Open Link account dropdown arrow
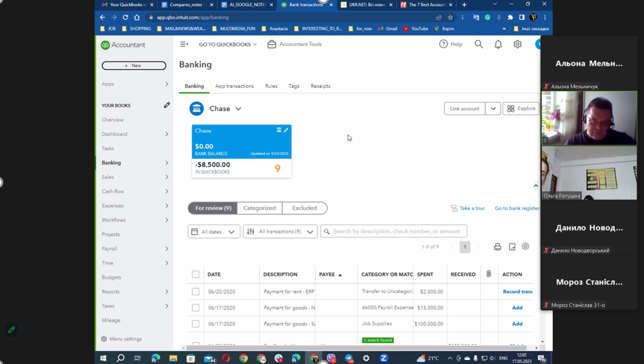The image size is (644, 364). [493, 108]
